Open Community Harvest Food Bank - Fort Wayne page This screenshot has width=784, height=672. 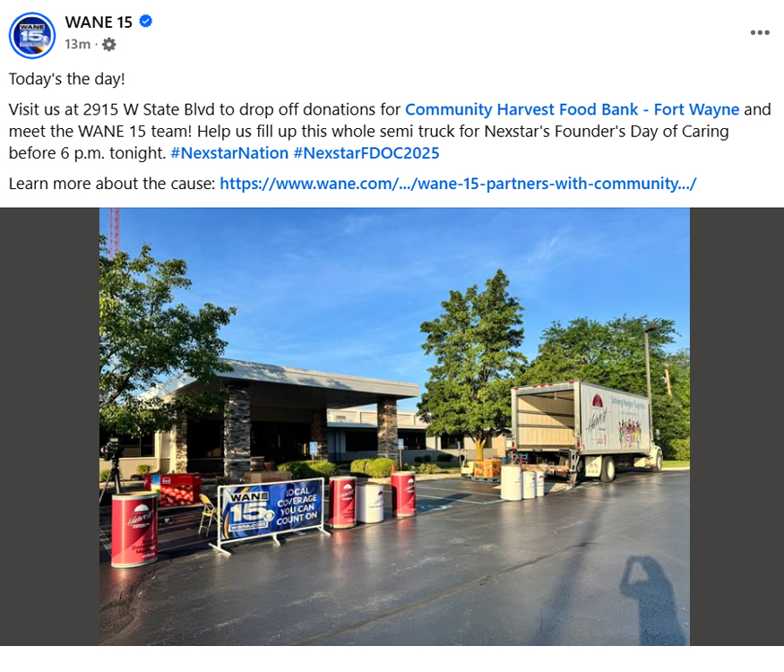point(572,109)
